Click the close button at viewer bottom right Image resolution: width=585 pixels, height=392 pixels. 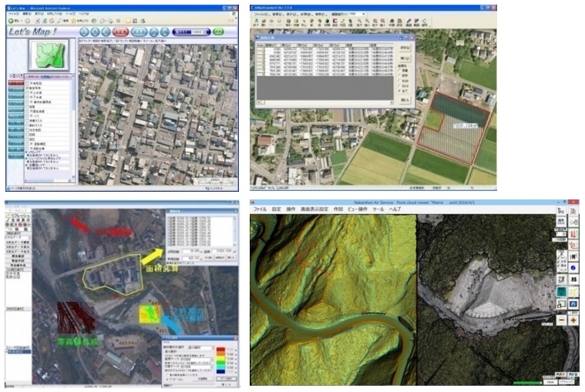coord(550,382)
